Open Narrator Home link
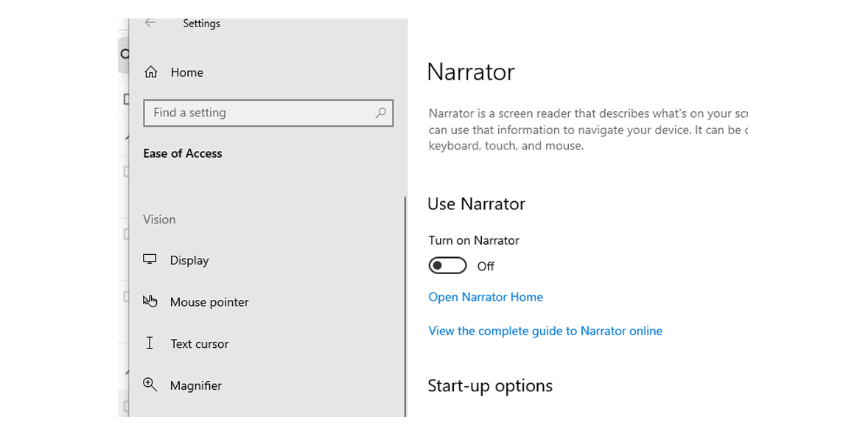 pos(485,297)
